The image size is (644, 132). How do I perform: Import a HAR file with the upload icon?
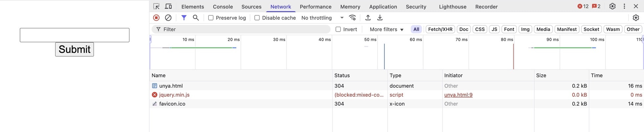coord(368,18)
